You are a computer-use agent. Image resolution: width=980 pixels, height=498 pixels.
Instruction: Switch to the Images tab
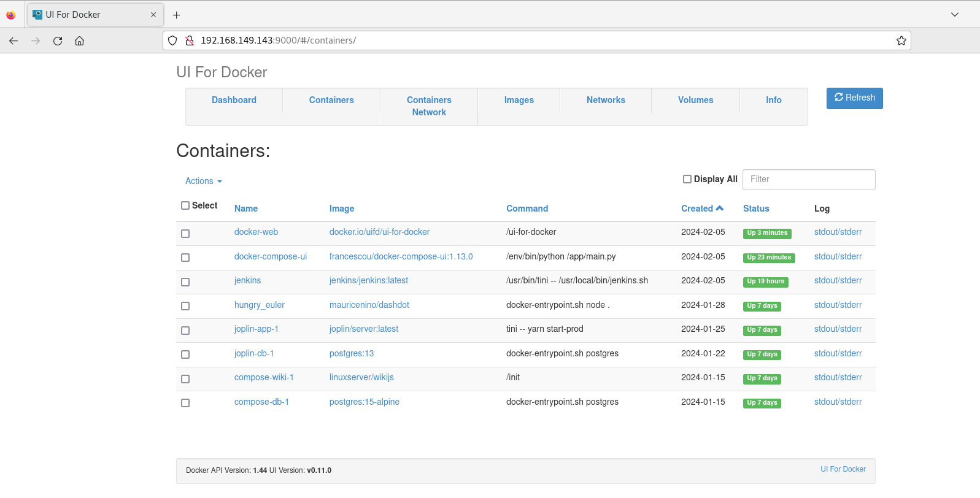[519, 100]
